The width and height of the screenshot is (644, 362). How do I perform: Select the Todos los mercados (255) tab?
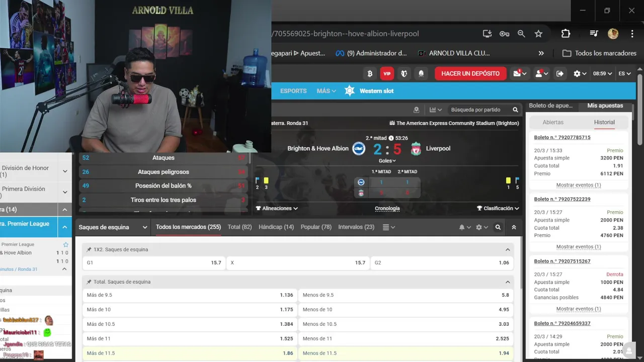pyautogui.click(x=188, y=227)
